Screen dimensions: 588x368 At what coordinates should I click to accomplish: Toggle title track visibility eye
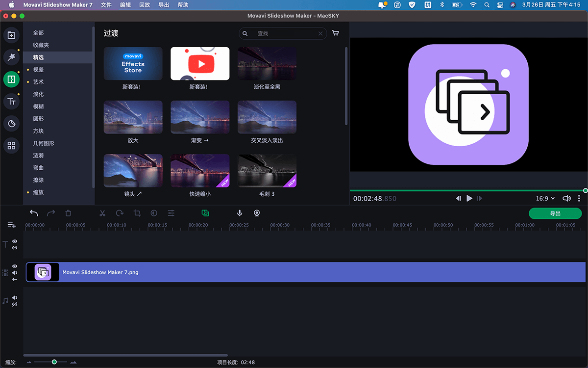point(15,241)
